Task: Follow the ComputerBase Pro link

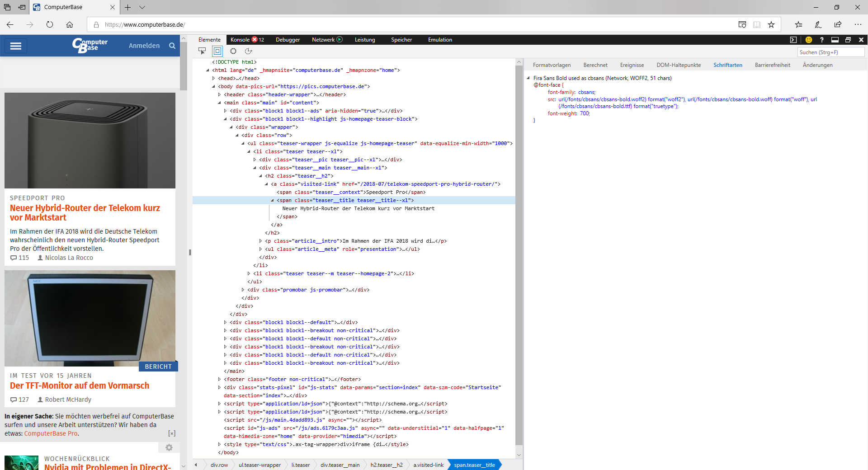Action: 51,433
